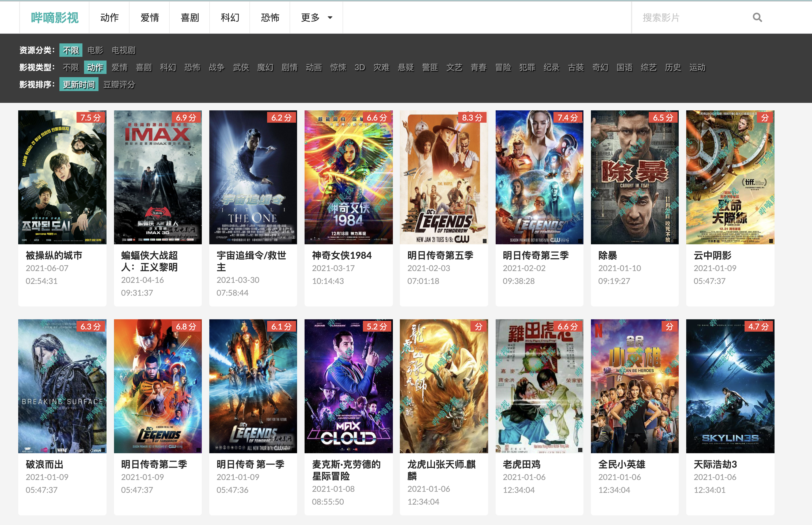Open the Breaking Surface 破浪而出 poster
Viewport: 812px width, 525px height.
click(62, 386)
